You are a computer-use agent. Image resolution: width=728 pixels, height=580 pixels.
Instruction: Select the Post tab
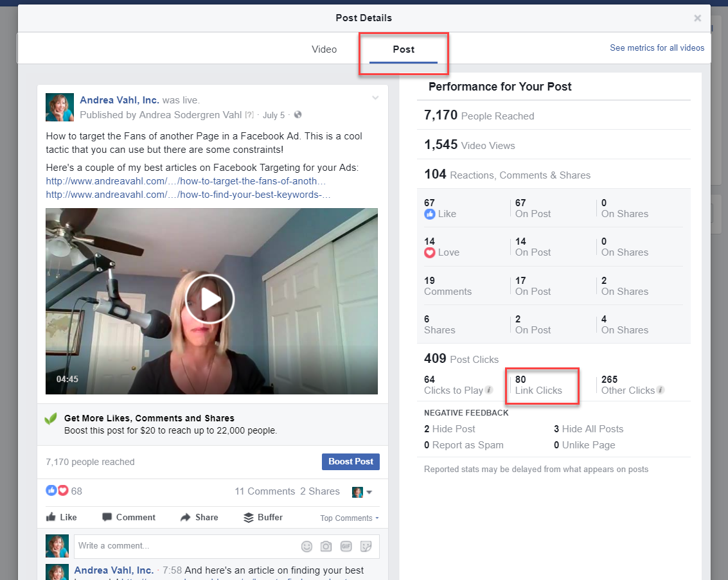point(404,49)
